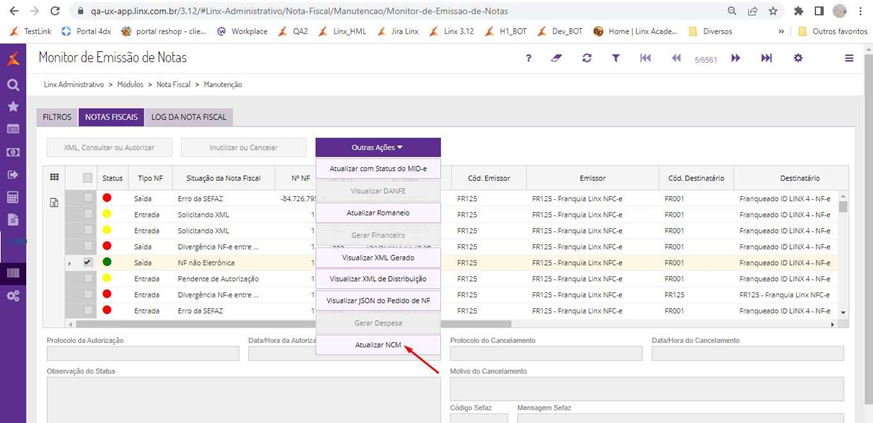Toggle the select-all header checkbox
This screenshot has height=423, width=873.
pos(87,178)
